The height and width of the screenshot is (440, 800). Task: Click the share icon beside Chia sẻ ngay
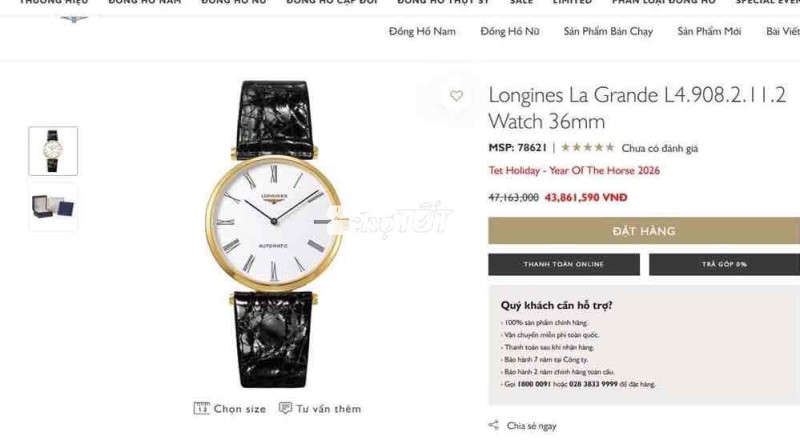coord(493,425)
